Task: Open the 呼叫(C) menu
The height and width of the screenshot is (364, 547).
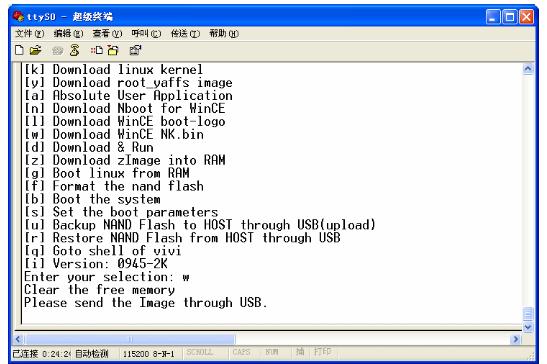Action: click(x=146, y=34)
